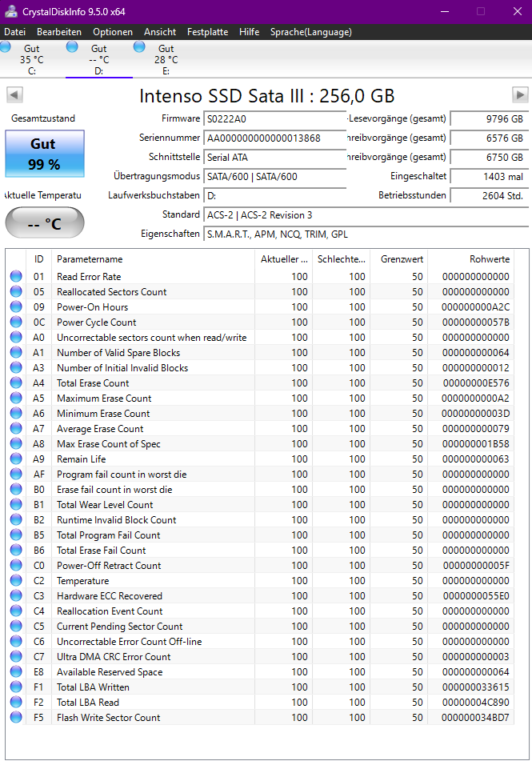Click the Standard field ACS-2 Revision 3
The height and width of the screenshot is (765, 532).
(x=366, y=215)
